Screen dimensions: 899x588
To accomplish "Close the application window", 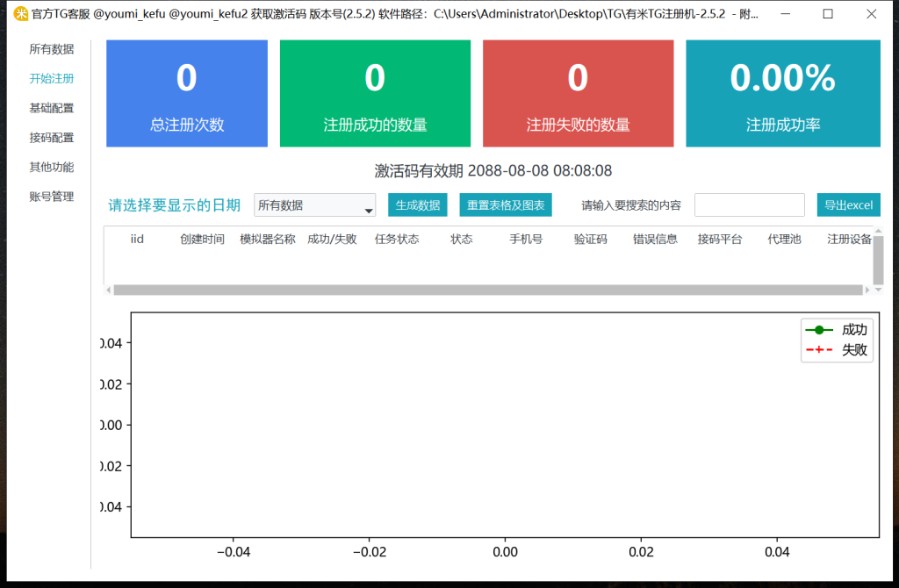I will click(x=872, y=14).
